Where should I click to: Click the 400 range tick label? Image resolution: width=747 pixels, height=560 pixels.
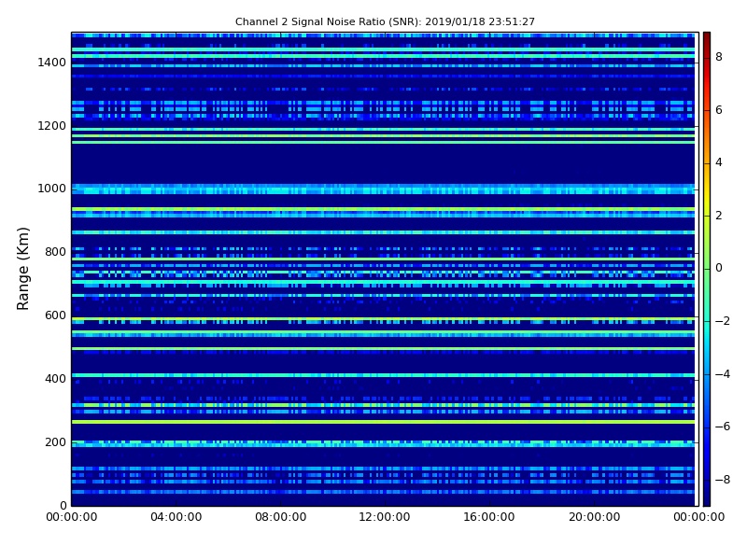click(55, 379)
